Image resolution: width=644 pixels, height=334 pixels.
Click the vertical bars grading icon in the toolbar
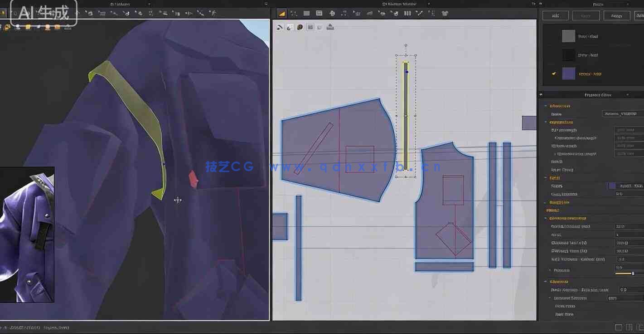(x=407, y=13)
